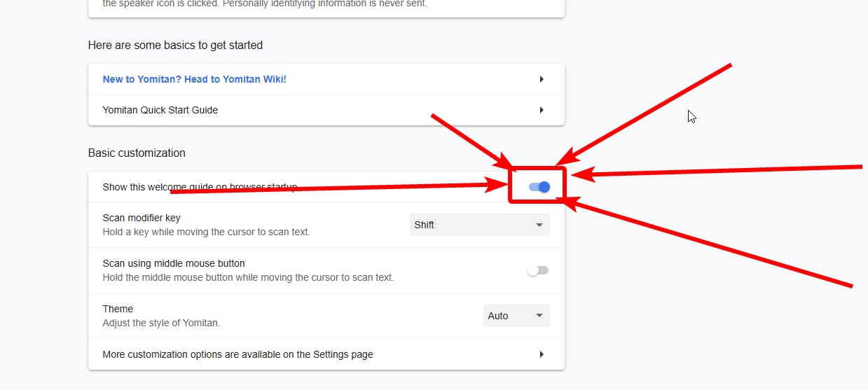Click 'Adjust the style of Yomitan' description
The height and width of the screenshot is (390, 868).
(x=161, y=323)
